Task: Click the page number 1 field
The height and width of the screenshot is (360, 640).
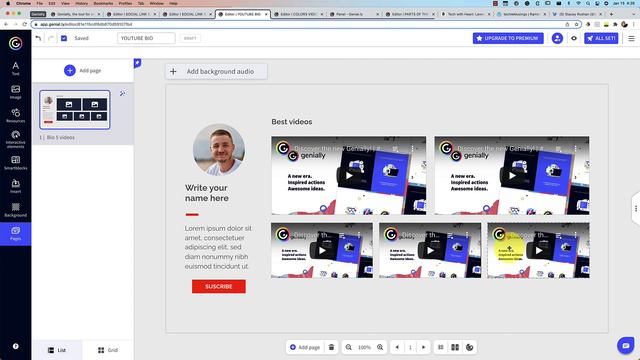Action: (410, 347)
